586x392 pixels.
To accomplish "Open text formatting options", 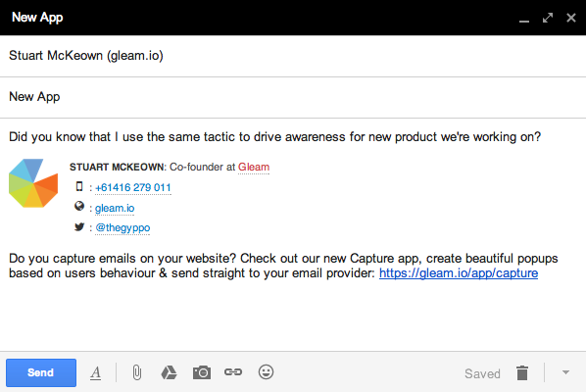I will point(96,373).
